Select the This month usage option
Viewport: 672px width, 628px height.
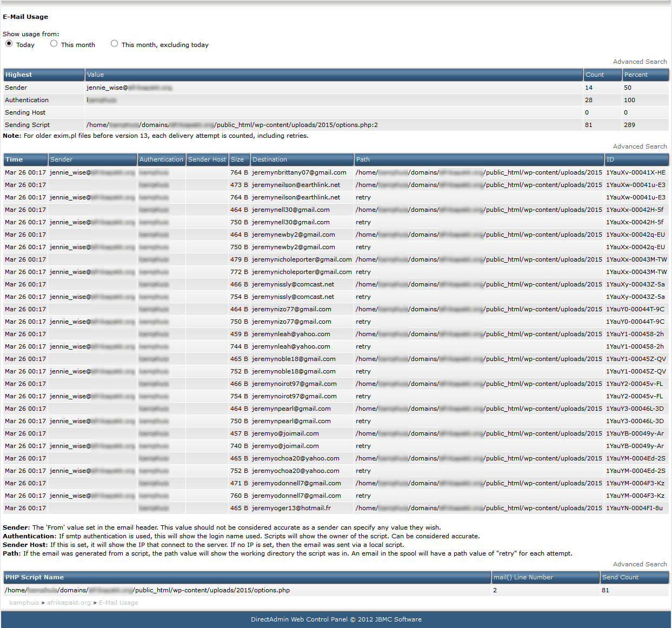[54, 44]
